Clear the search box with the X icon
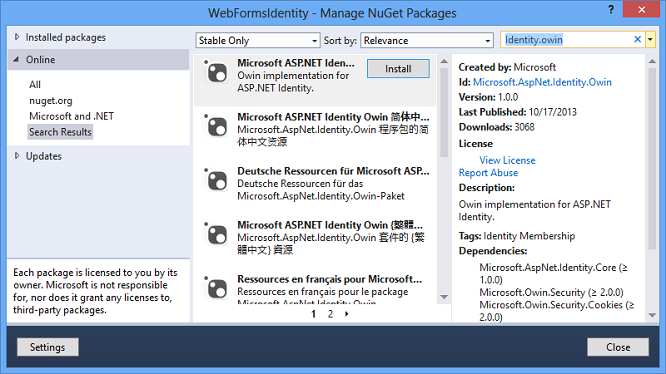The height and width of the screenshot is (374, 666). (637, 39)
